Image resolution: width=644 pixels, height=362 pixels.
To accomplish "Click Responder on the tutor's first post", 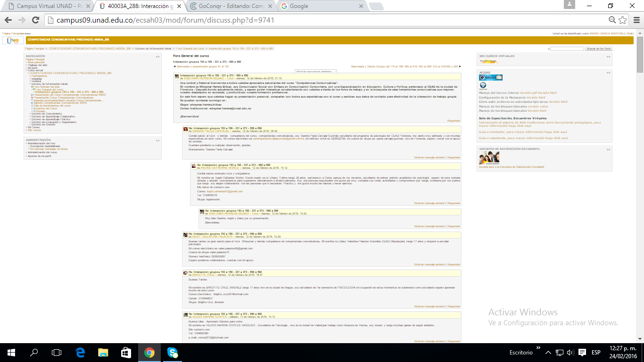I will tap(454, 121).
